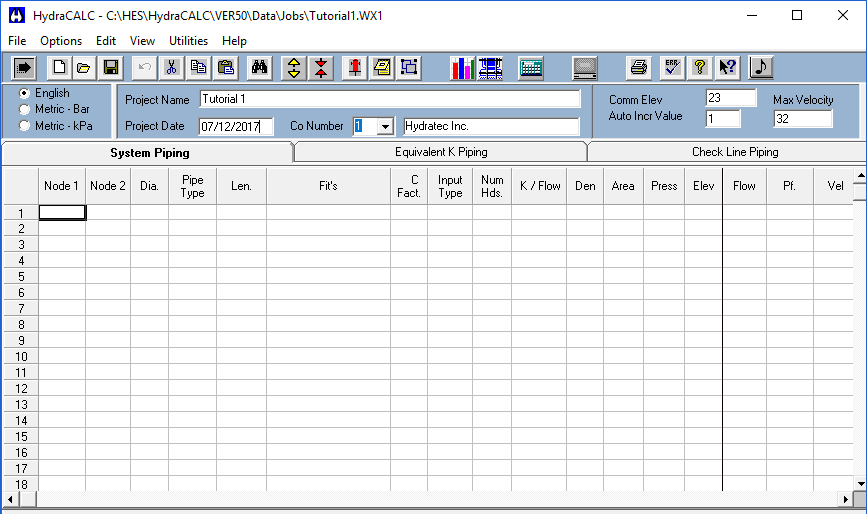Click vertical scrollbar up arrow
Screen dimensions: 867x514
[860, 175]
